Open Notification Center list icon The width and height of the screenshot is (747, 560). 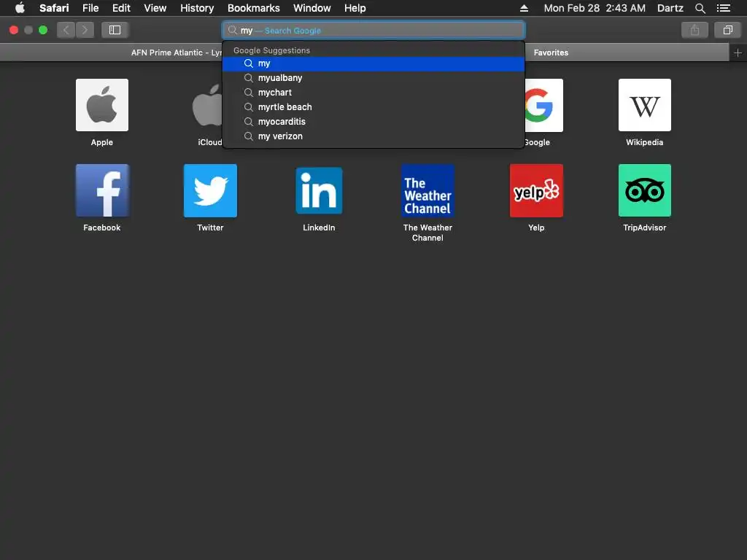pyautogui.click(x=724, y=8)
